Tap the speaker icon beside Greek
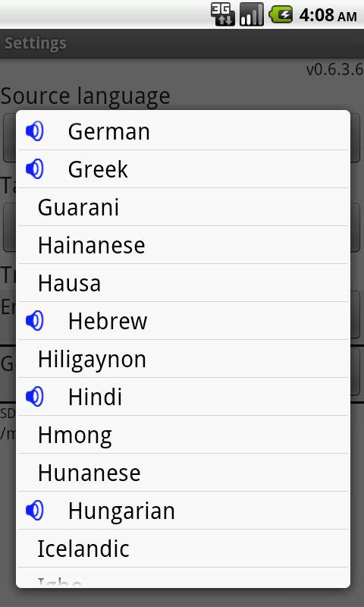The image size is (364, 607). coord(34,169)
